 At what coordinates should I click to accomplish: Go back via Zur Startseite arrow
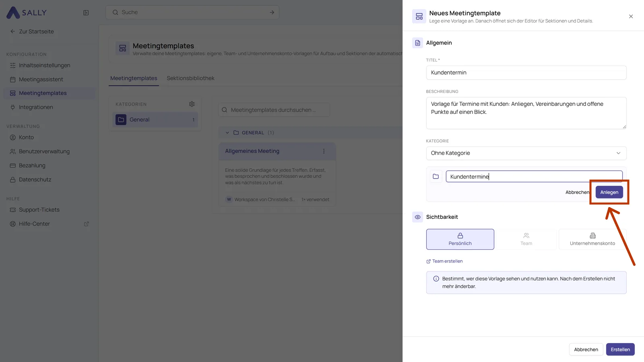click(12, 31)
